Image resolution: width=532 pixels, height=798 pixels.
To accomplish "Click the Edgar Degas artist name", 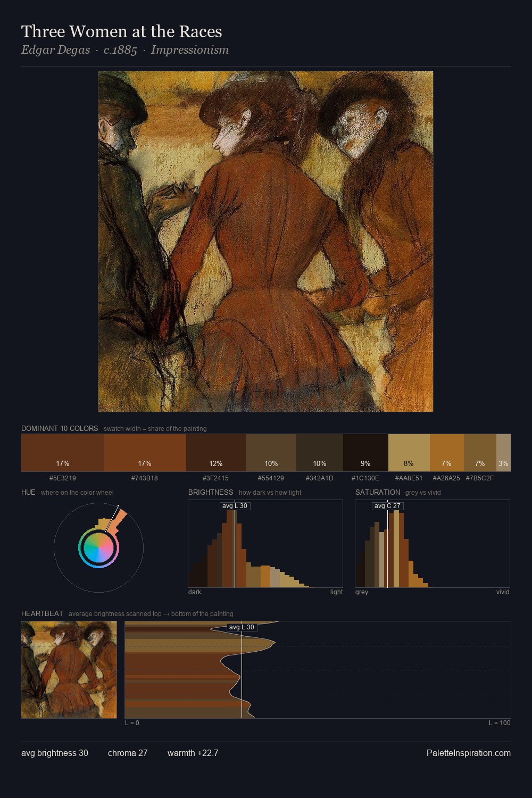I will pos(55,50).
